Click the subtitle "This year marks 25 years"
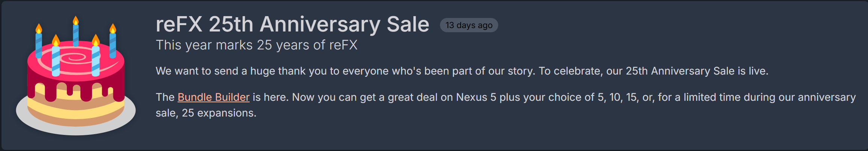Screen dimensions: 868x151 tap(256, 45)
